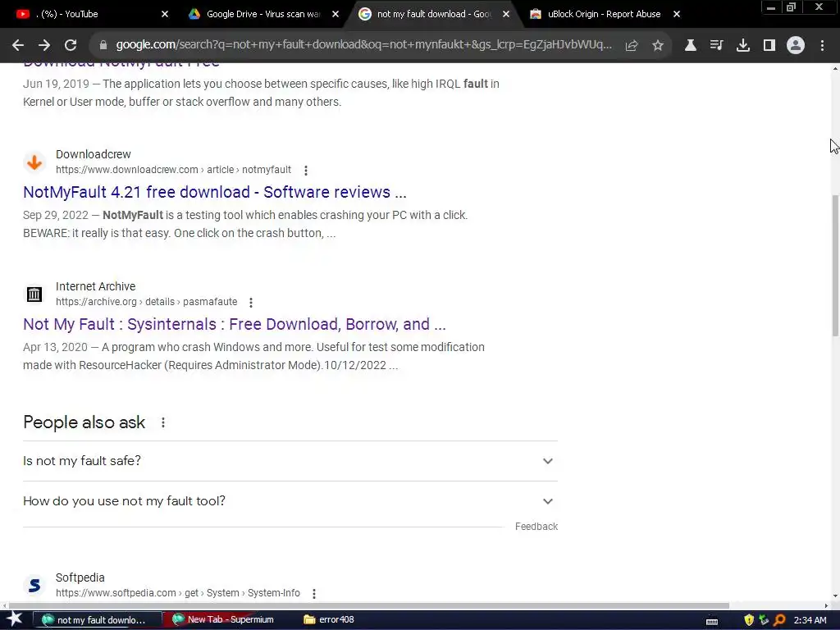
Task: Open the green network tray icon
Action: 764,620
